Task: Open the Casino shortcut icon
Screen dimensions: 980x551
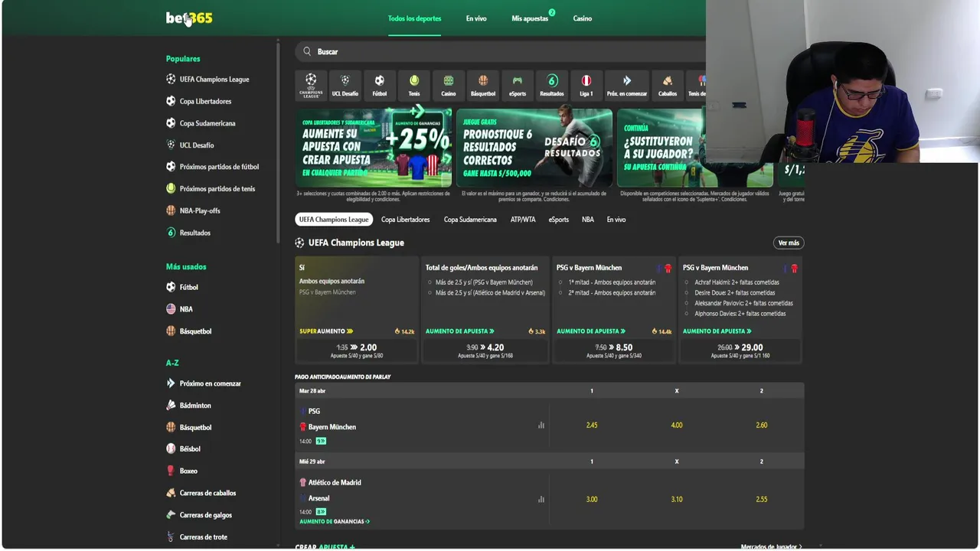Action: pos(448,85)
